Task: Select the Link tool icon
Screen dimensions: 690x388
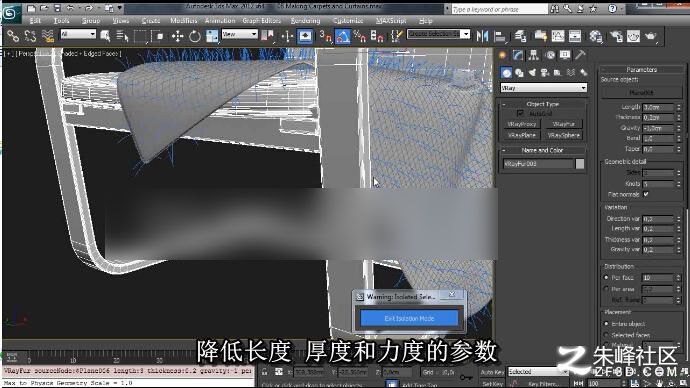Action: click(13, 36)
